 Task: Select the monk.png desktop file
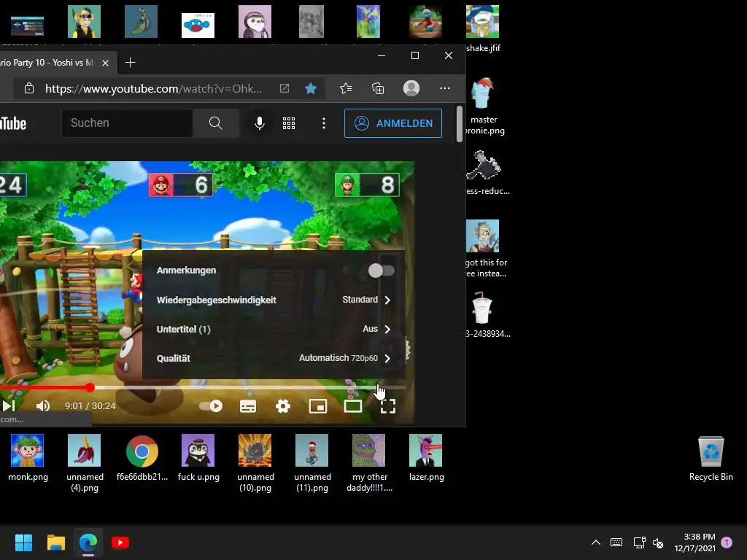pyautogui.click(x=28, y=458)
